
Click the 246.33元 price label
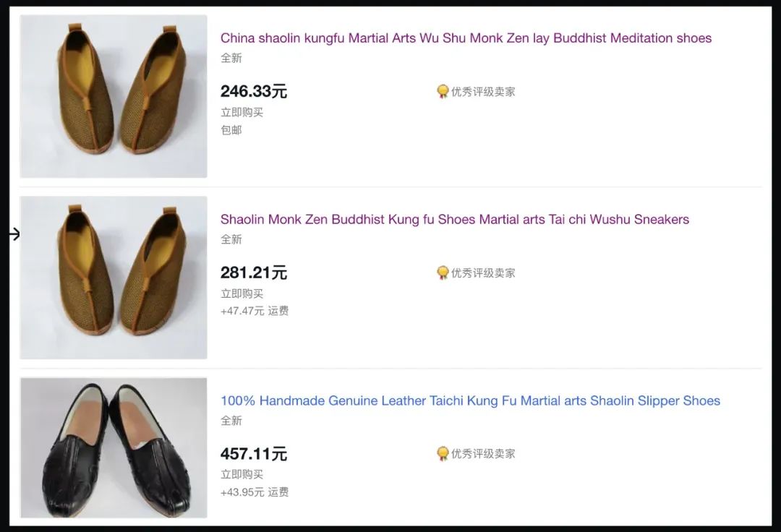(251, 91)
